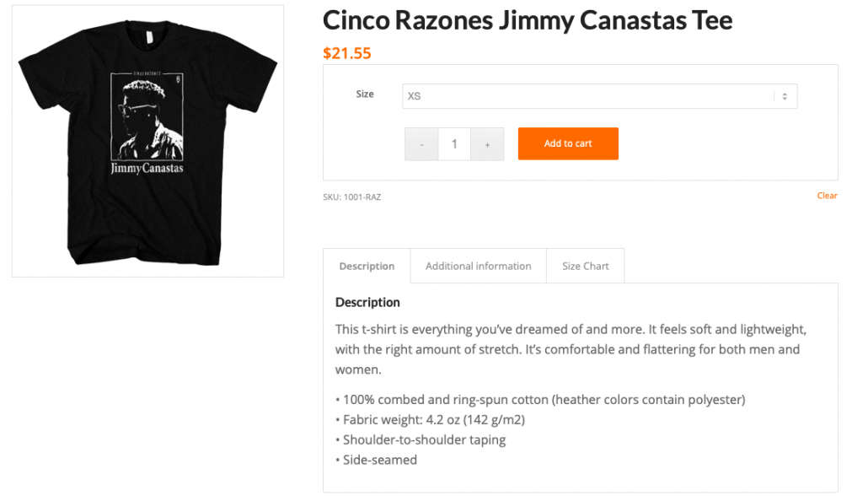This screenshot has height=496, width=868.
Task: Click the Cinco Razones Jimmy Canastas Tee title
Action: (528, 20)
